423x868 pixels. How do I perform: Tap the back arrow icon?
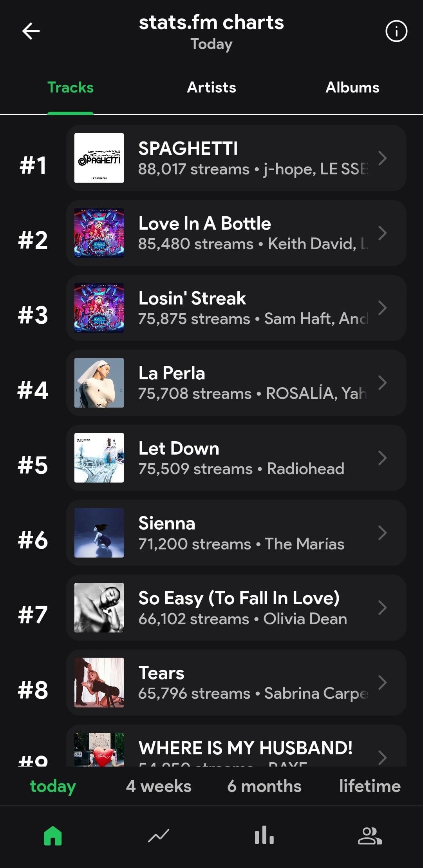(31, 31)
